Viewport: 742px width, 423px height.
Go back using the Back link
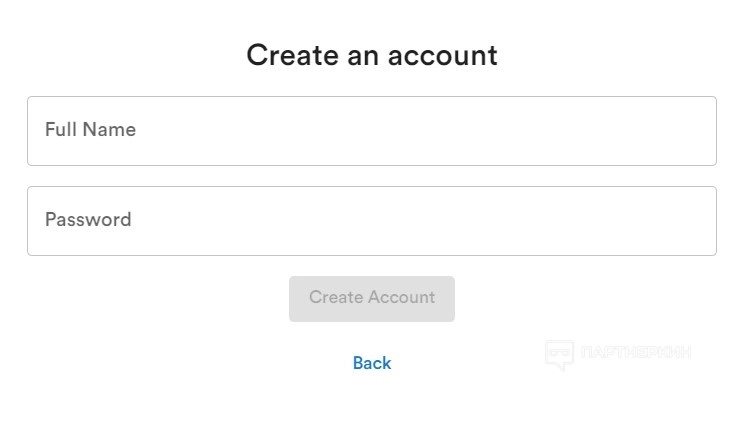372,363
